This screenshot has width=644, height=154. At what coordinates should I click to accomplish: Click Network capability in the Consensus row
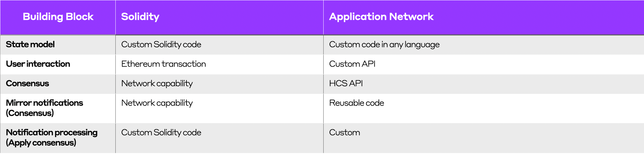point(157,83)
